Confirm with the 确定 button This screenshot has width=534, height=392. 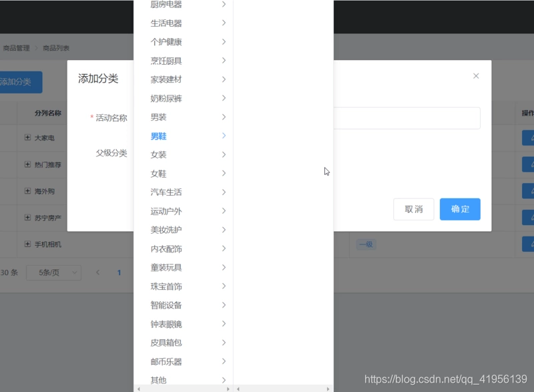(x=459, y=209)
